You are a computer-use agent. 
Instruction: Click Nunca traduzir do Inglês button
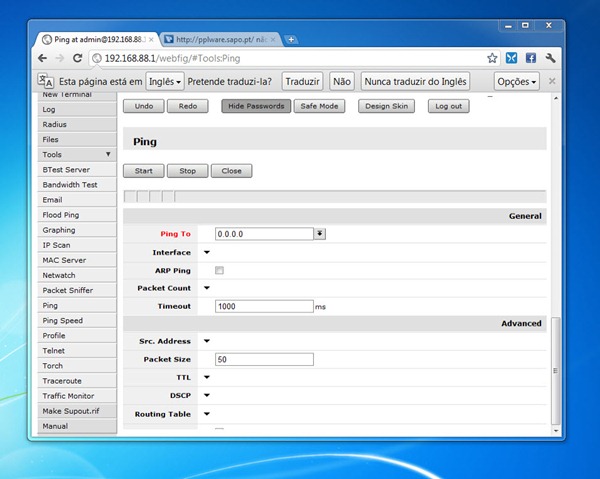point(415,81)
